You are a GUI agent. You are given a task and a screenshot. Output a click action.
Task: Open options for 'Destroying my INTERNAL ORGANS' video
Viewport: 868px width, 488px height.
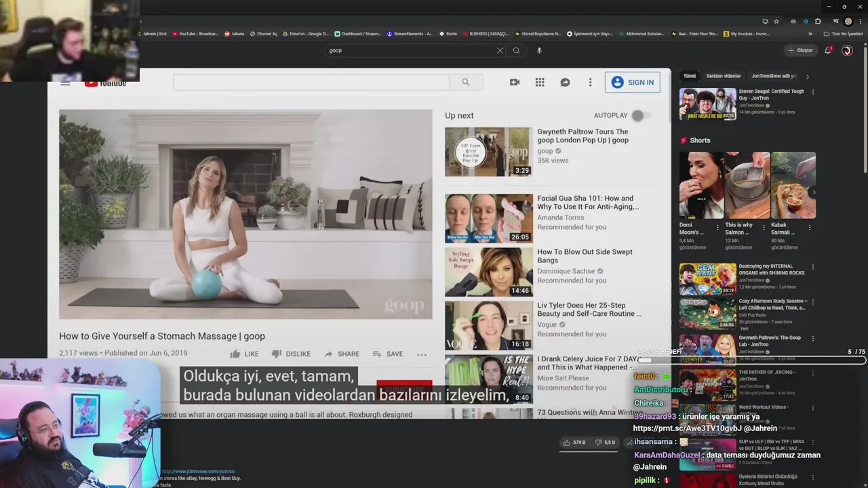pyautogui.click(x=812, y=267)
